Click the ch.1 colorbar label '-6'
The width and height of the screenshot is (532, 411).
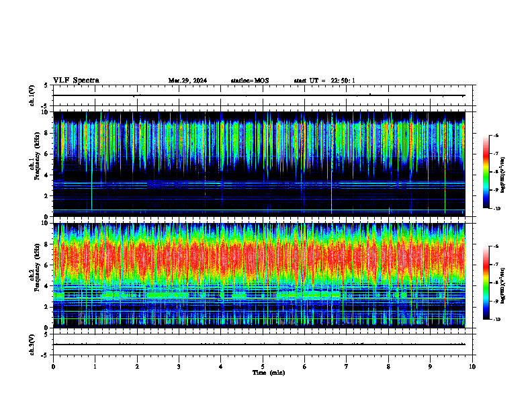[x=495, y=135]
